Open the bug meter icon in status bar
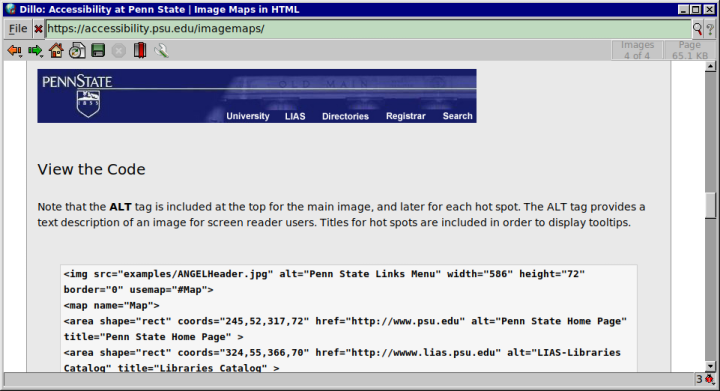This screenshot has height=391, width=720. point(709,379)
